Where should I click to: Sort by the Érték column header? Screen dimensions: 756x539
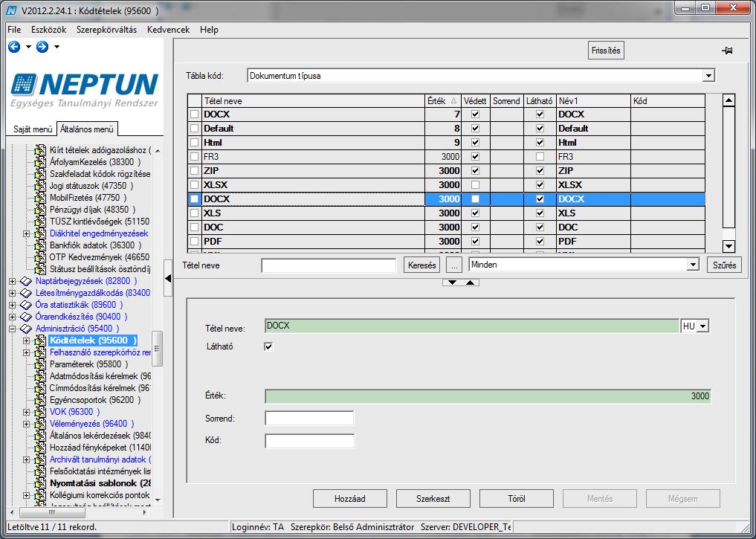442,101
